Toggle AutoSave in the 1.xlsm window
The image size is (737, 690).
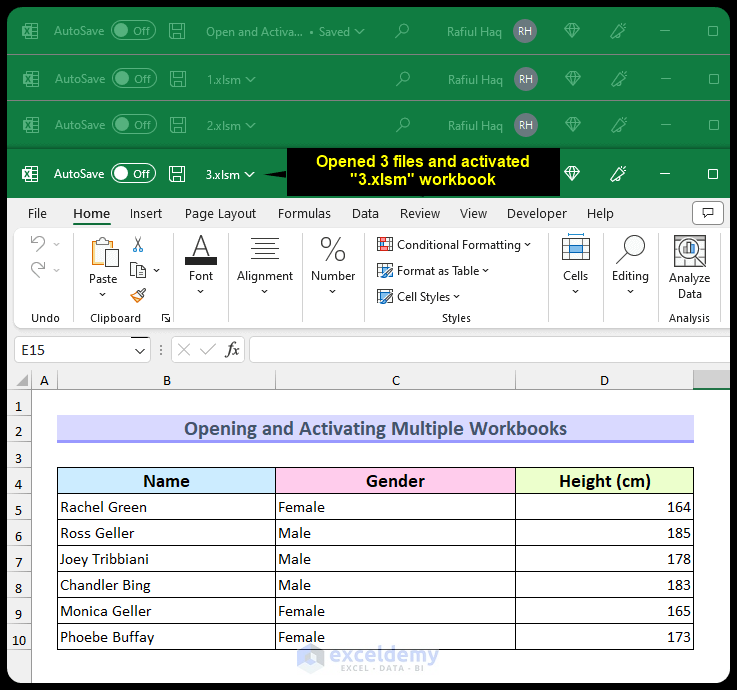click(x=133, y=79)
